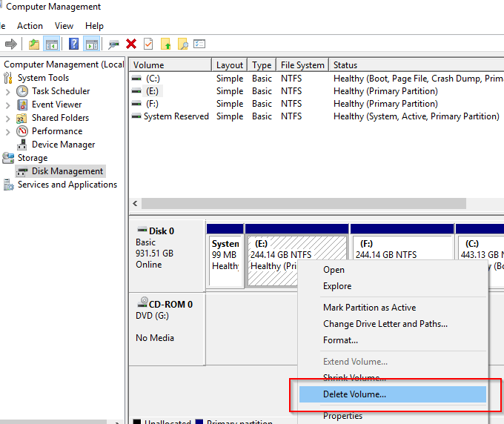Select Format... in the context menu

340,340
